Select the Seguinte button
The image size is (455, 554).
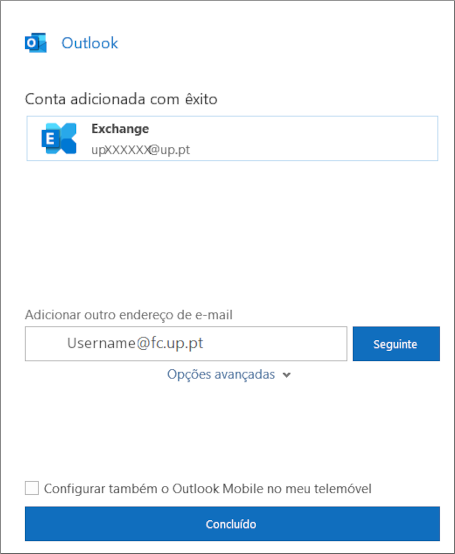coord(396,344)
